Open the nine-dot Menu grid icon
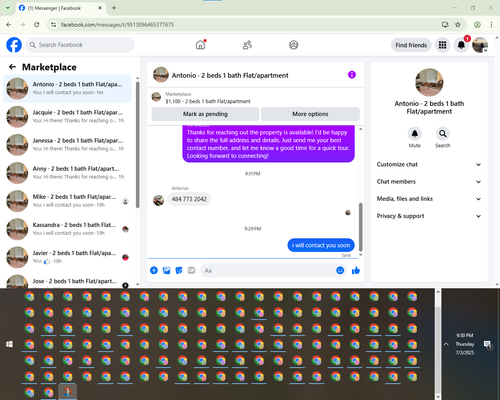 [x=442, y=45]
